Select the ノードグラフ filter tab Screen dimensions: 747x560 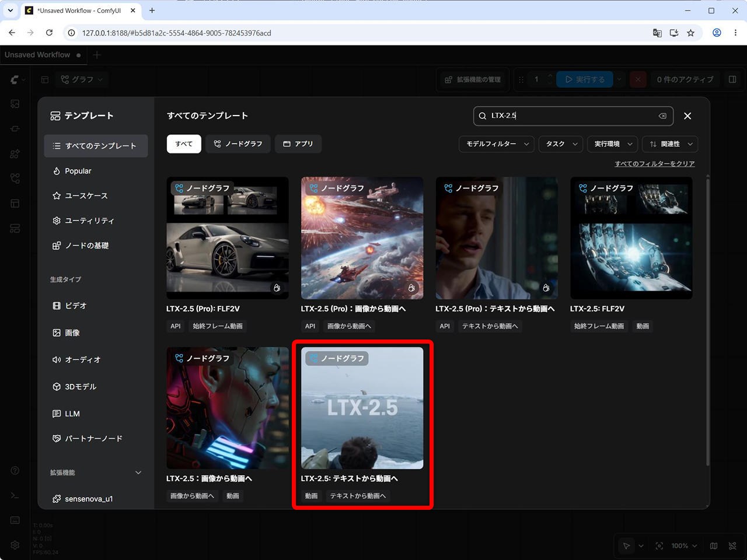click(238, 144)
